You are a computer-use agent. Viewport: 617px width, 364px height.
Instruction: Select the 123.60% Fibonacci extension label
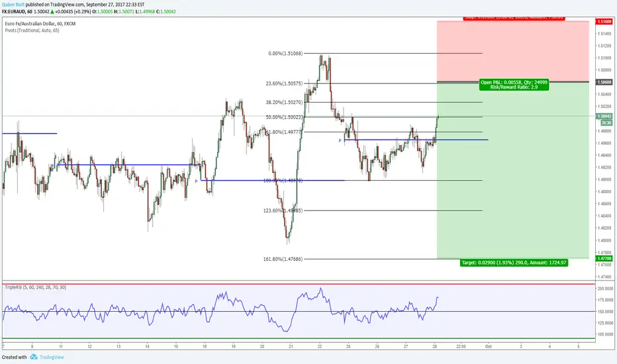283,210
